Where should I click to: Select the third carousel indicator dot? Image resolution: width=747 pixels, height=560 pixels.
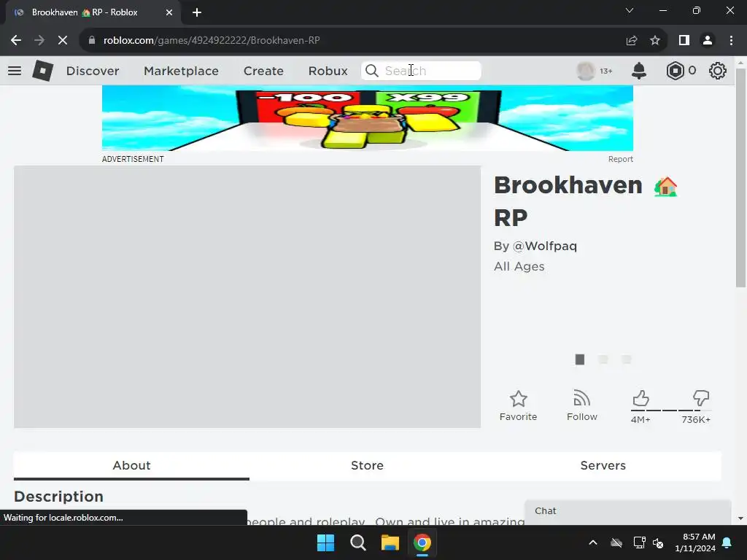tap(627, 359)
